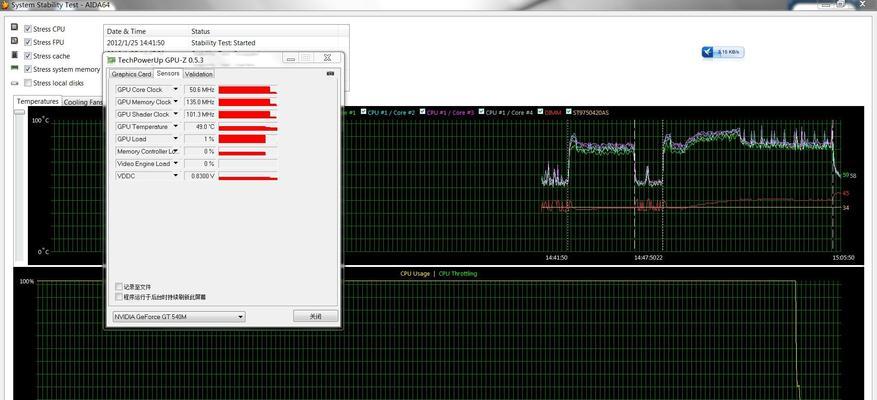
Task: Click the GPU-Z title bar application icon
Action: pos(111,59)
